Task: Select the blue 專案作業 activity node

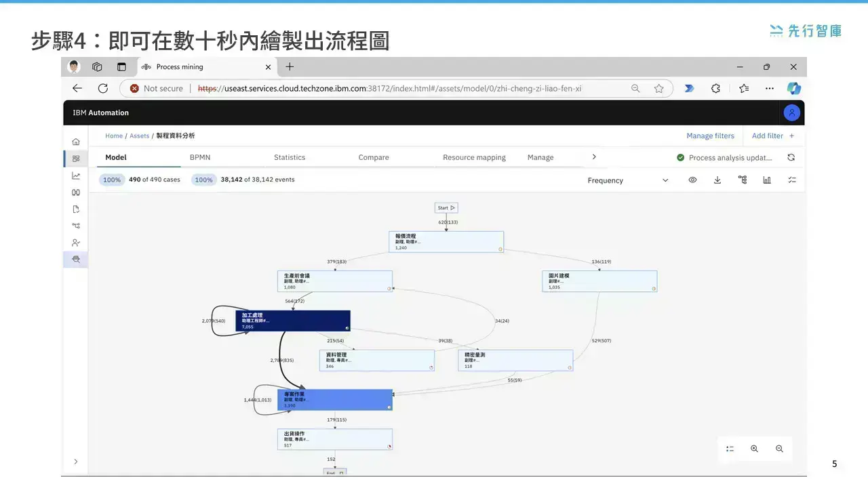Action: click(335, 399)
